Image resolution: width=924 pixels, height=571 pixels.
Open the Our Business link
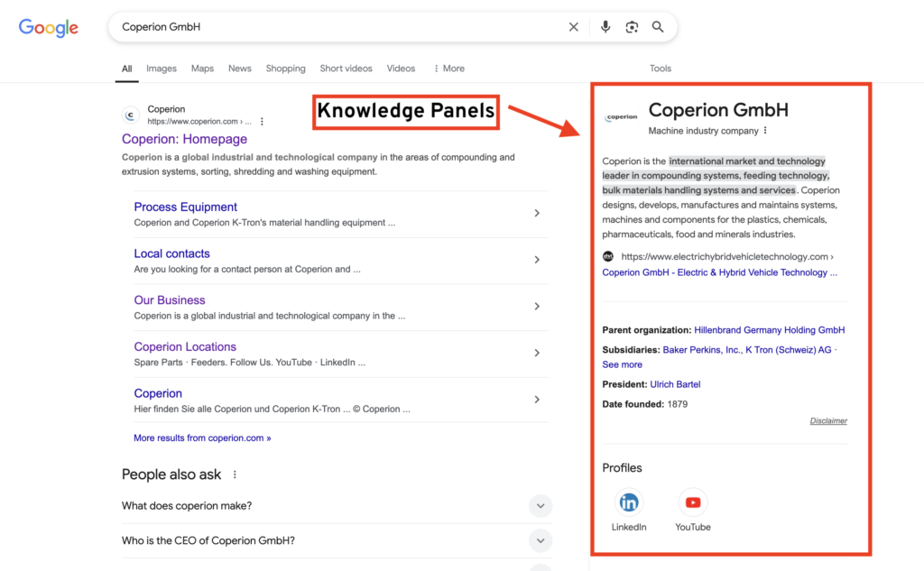[x=169, y=300]
